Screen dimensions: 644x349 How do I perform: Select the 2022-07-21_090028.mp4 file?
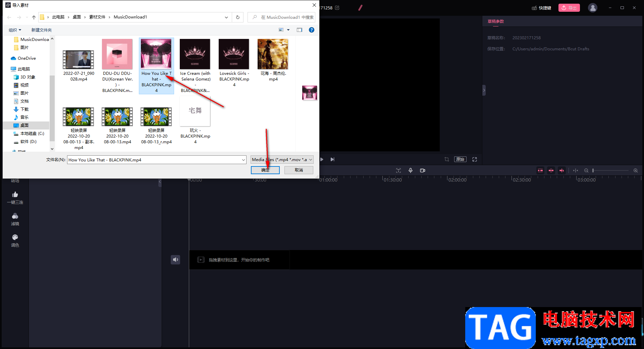tap(78, 66)
